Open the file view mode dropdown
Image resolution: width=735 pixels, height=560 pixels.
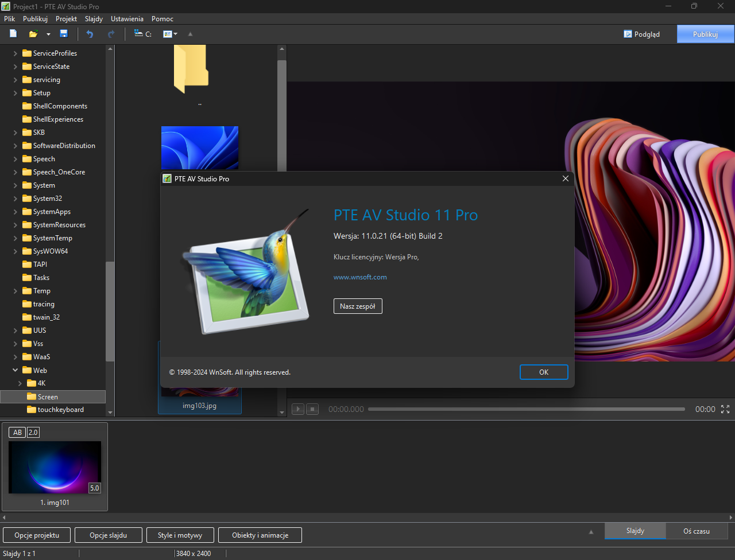171,34
